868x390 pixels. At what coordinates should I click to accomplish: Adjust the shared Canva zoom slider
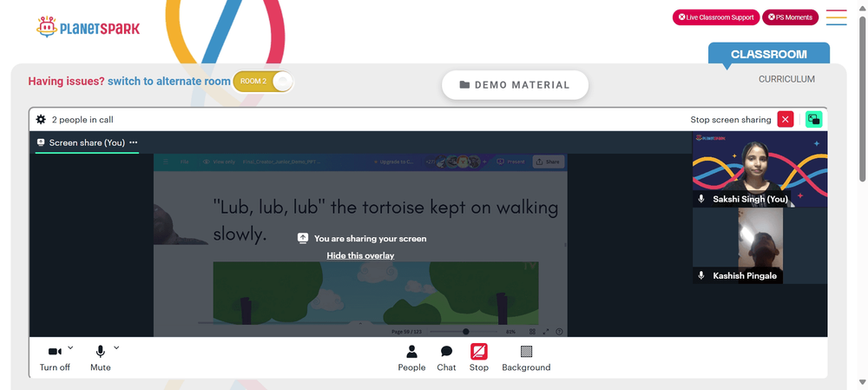465,331
